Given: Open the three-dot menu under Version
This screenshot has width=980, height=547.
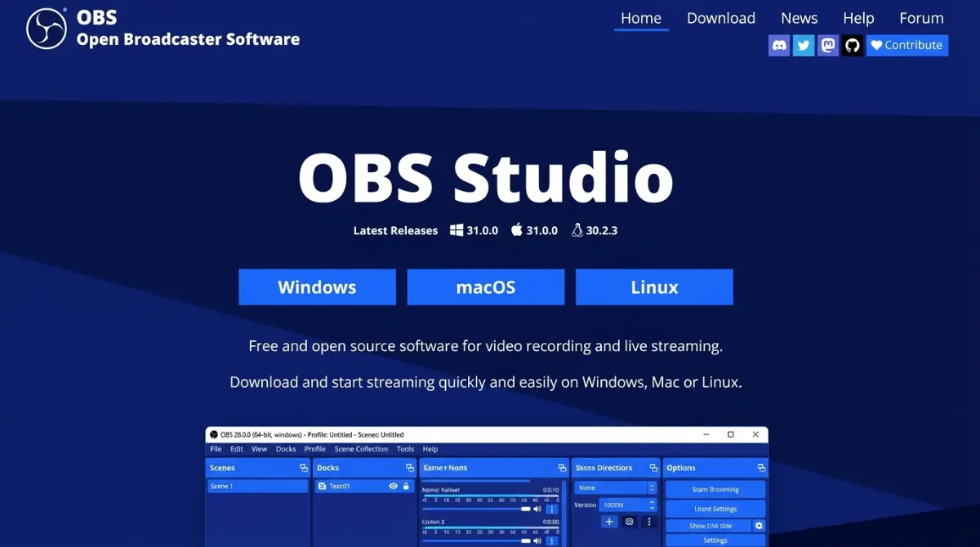Looking at the screenshot, I should 649,522.
